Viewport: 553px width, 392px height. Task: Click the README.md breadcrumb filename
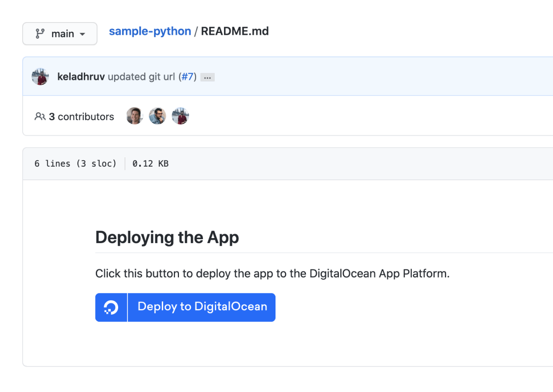coord(234,31)
